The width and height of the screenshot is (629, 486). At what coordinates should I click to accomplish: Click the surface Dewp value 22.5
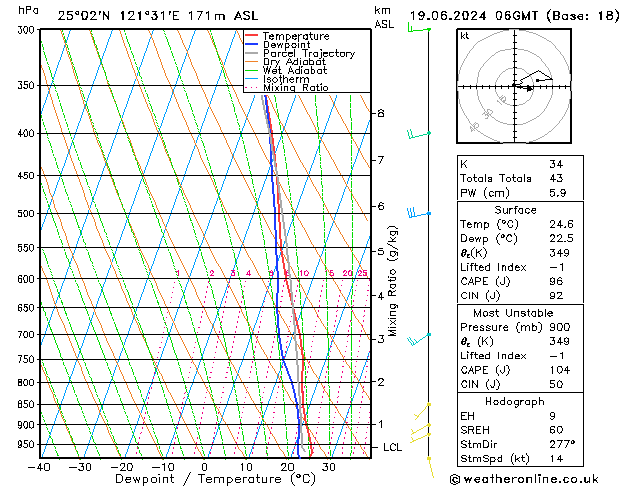point(561,239)
